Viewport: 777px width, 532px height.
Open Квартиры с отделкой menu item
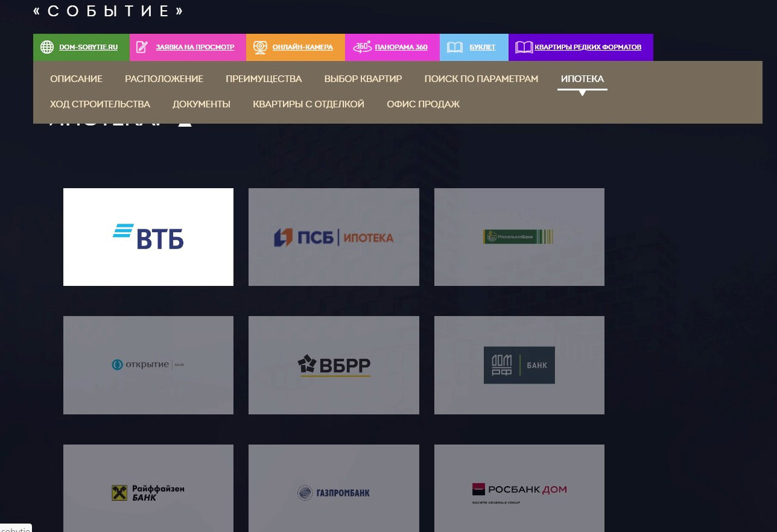(x=308, y=104)
